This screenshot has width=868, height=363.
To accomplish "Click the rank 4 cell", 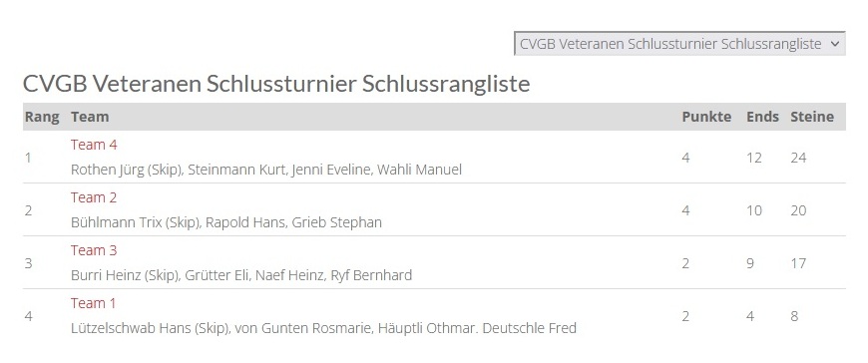I will (29, 316).
